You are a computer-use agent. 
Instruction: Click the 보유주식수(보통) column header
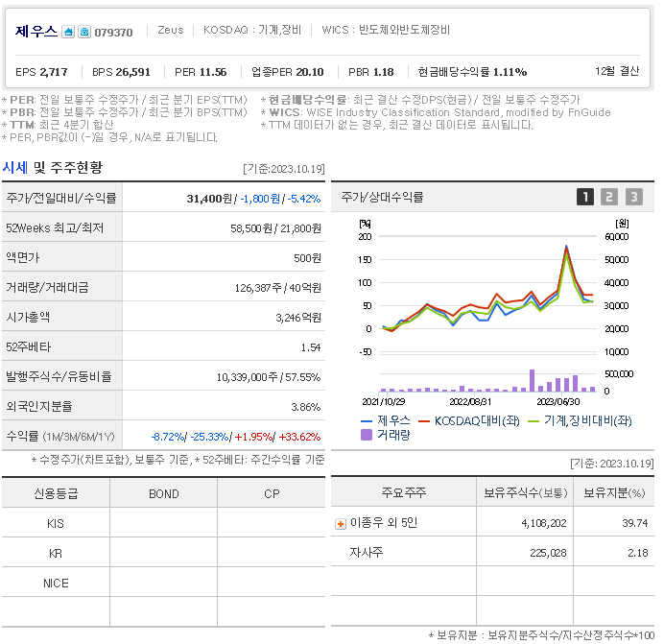tap(525, 492)
